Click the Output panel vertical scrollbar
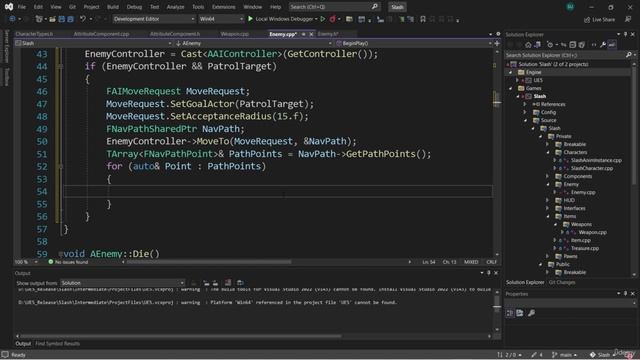Screen dimensions: 640x360 tap(497, 303)
